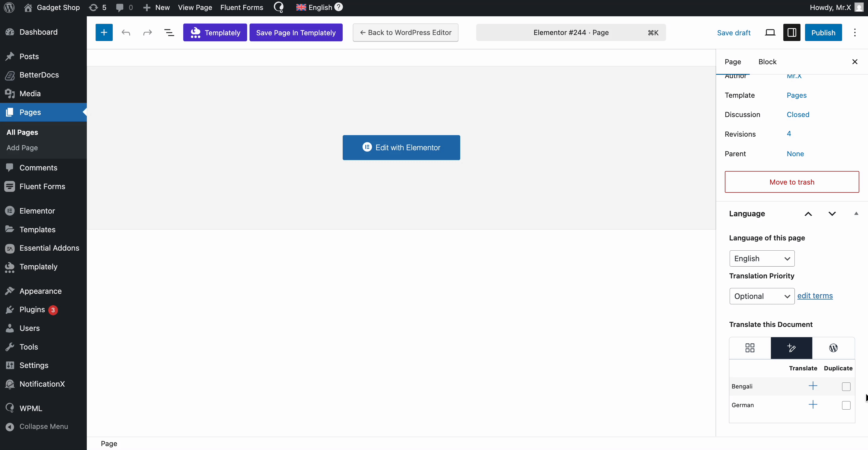This screenshot has width=868, height=450.
Task: Open the desktop preview icon near Save draft
Action: (x=770, y=32)
